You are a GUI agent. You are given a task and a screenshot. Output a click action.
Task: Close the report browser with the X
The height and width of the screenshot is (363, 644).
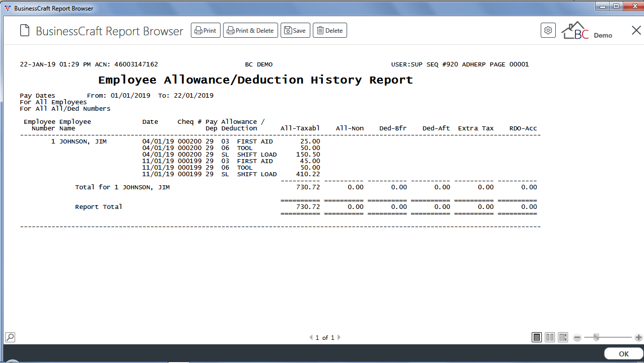[x=636, y=31]
